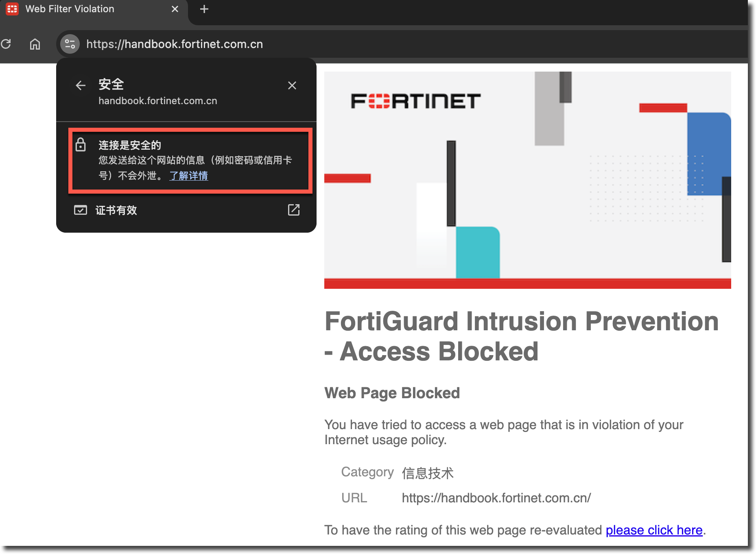
Task: Open the site information icon in address bar
Action: [70, 44]
